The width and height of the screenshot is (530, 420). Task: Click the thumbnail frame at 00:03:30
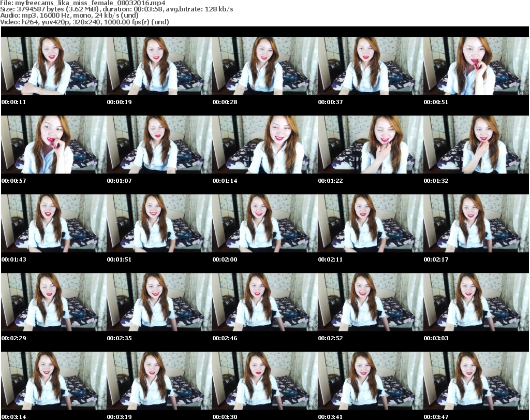tap(265, 381)
